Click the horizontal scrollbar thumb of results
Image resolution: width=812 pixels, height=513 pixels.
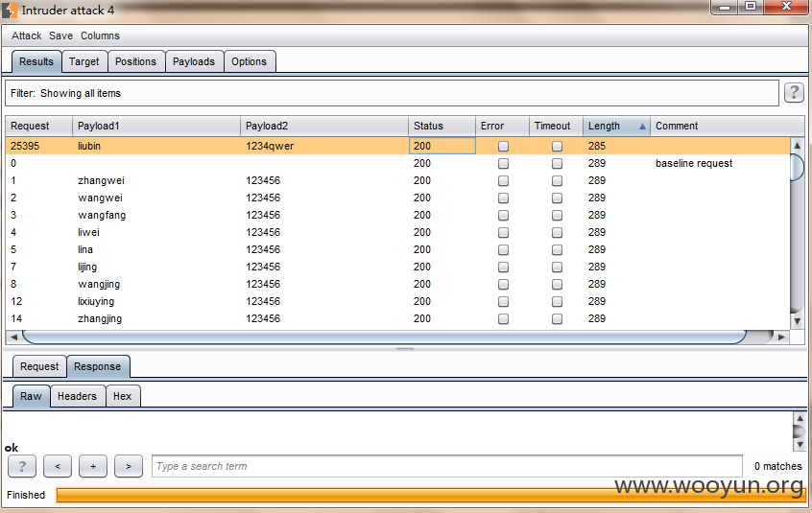(384, 337)
